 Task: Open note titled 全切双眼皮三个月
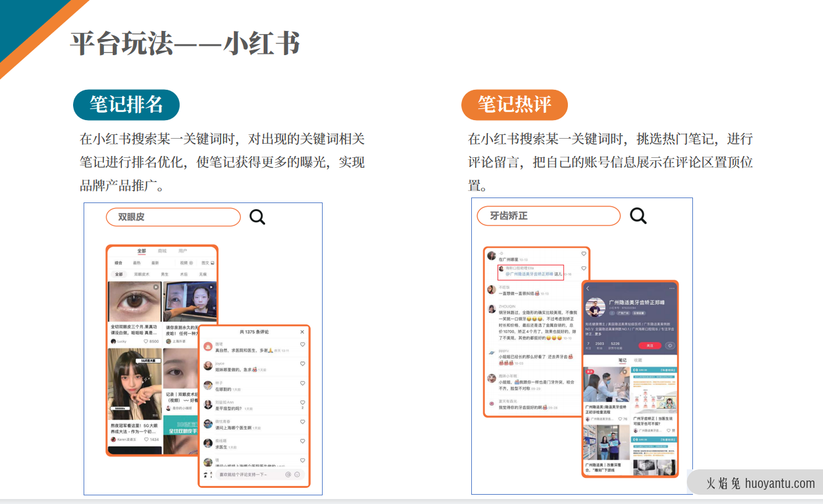point(134,329)
